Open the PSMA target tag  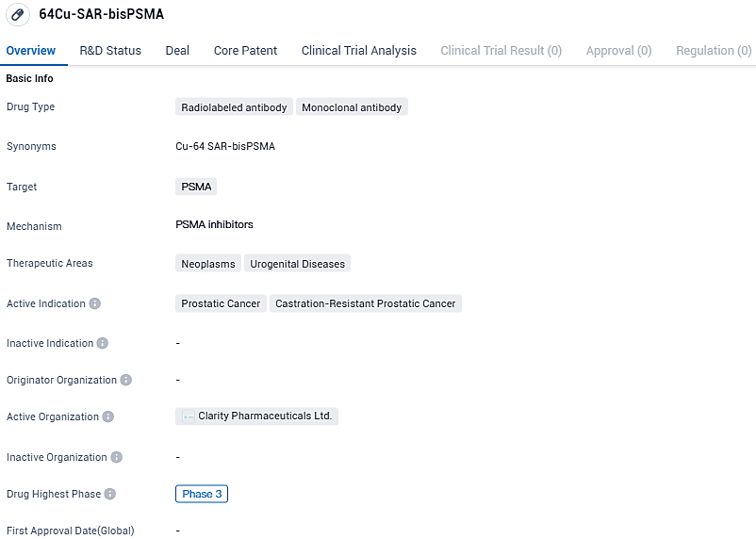click(196, 187)
